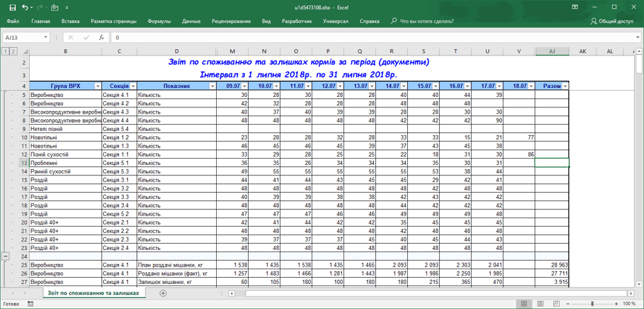Select the Normal view icon in status bar

(x=524, y=303)
